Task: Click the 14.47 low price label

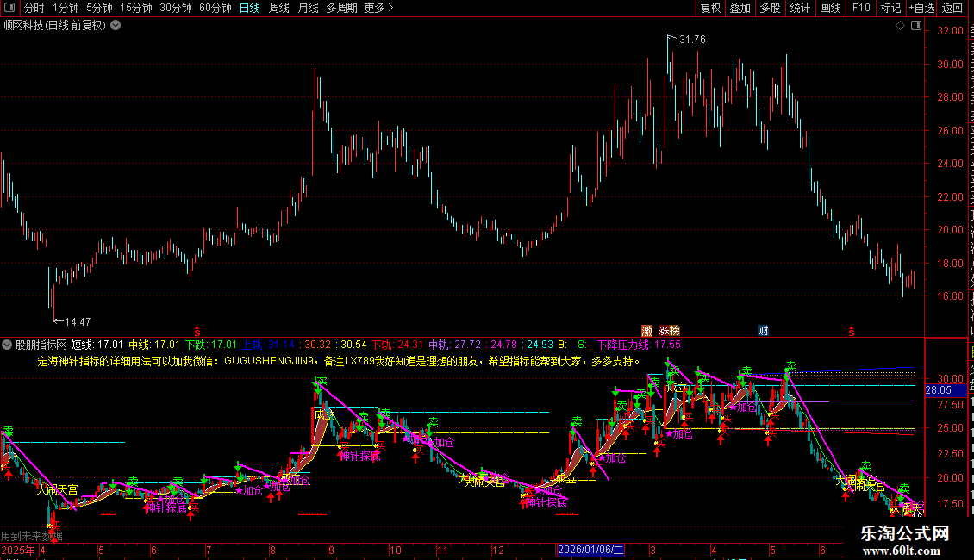Action: pyautogui.click(x=78, y=322)
